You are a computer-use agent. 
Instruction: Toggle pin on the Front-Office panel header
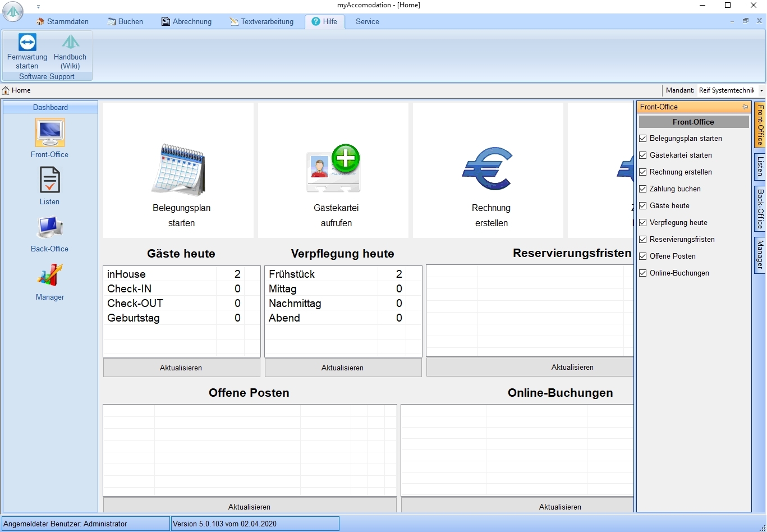[x=745, y=107]
